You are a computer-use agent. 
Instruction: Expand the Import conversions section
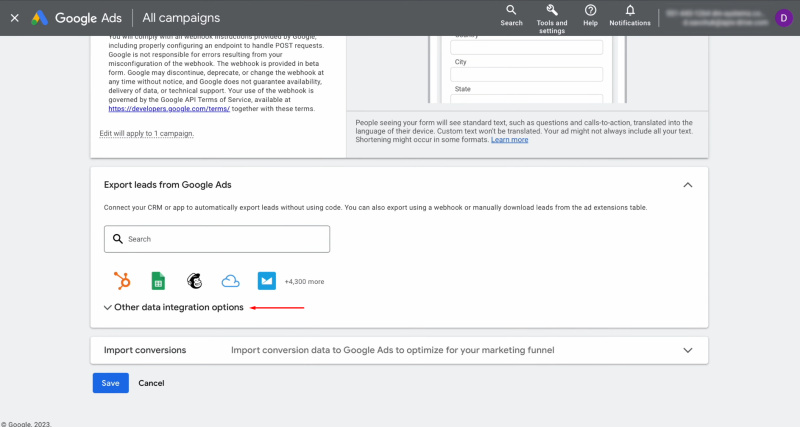click(x=687, y=351)
